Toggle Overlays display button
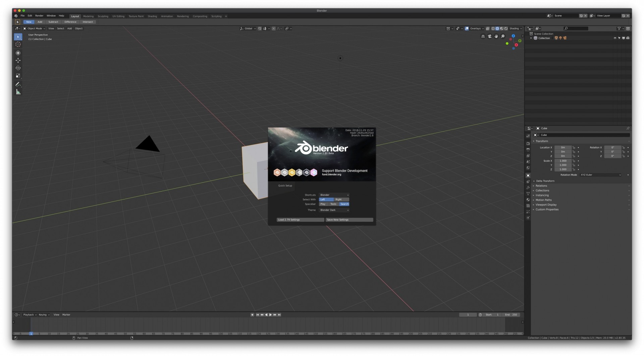The width and height of the screenshot is (644, 356). tap(467, 29)
